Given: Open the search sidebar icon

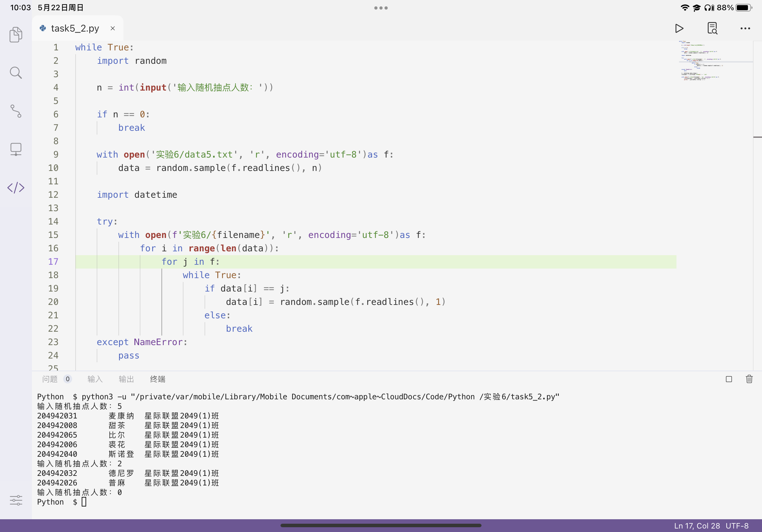Looking at the screenshot, I should pos(16,73).
